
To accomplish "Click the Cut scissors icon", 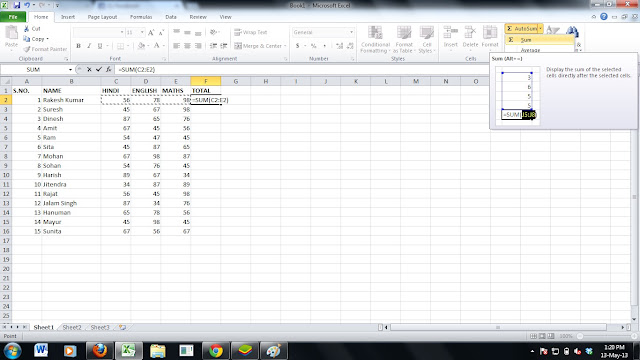I will pyautogui.click(x=27, y=29).
